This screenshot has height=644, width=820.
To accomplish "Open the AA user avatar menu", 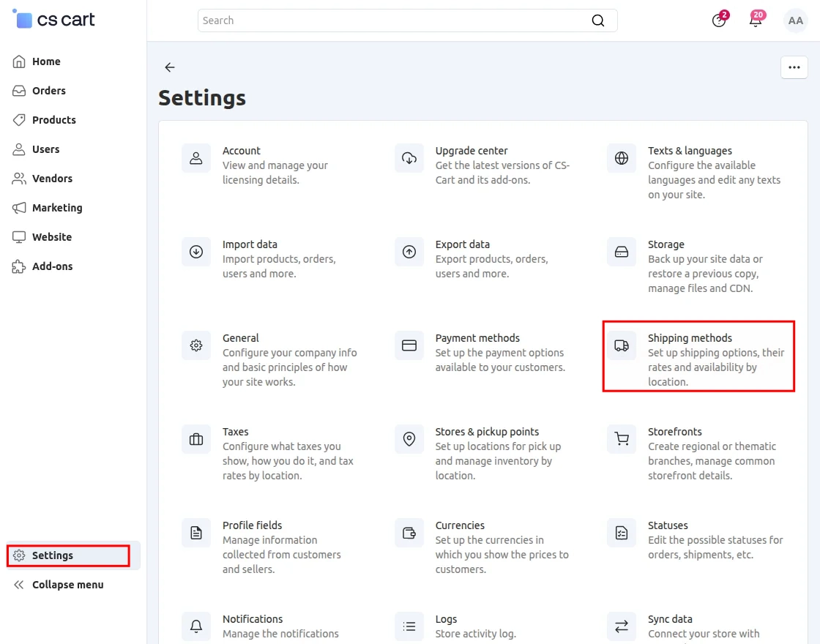I will pyautogui.click(x=795, y=20).
